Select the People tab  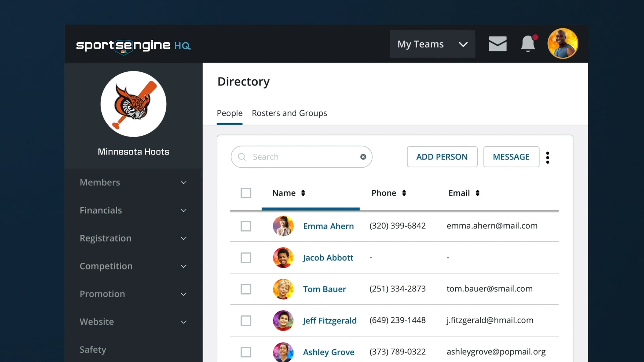(229, 113)
